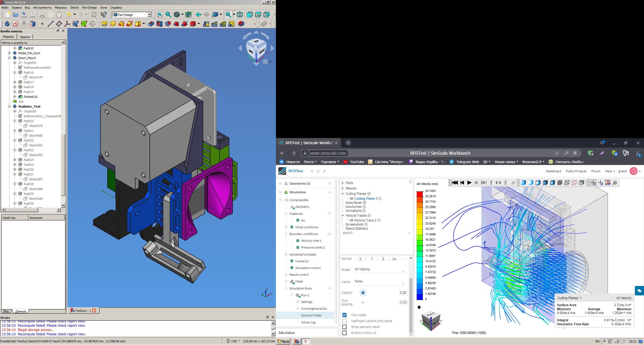
Task: Click the Mirrored feature icon
Action: click(x=206, y=24)
